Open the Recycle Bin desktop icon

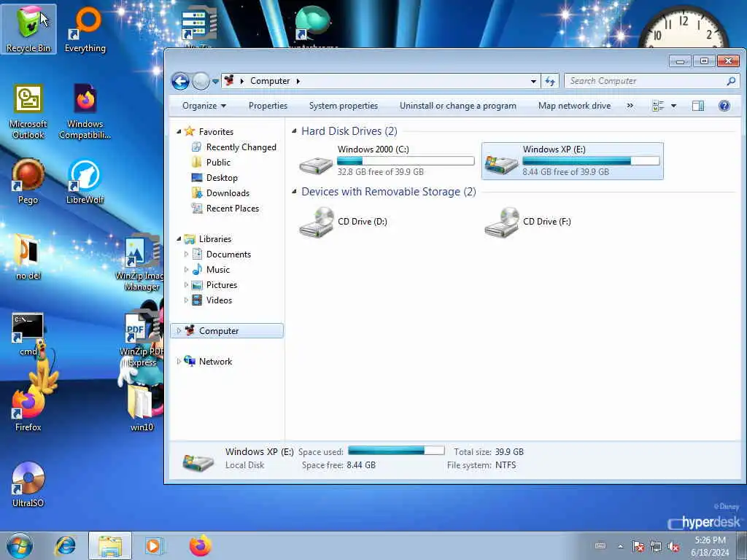click(28, 29)
